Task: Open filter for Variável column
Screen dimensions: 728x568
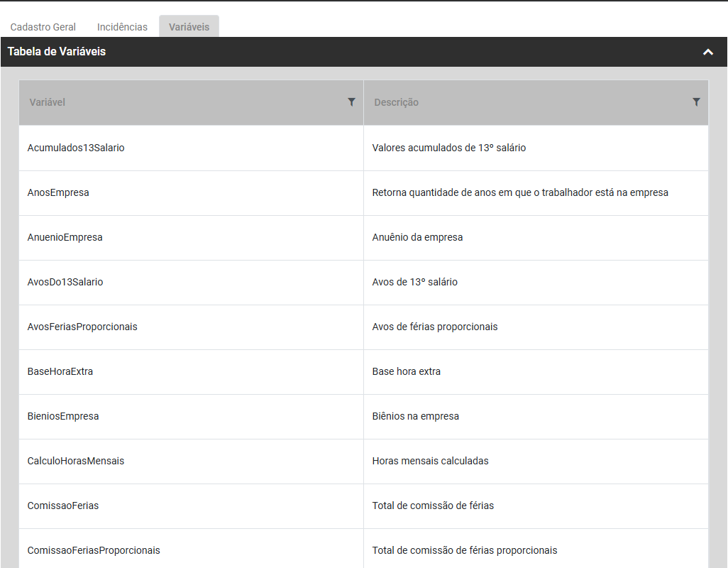Action: (351, 102)
